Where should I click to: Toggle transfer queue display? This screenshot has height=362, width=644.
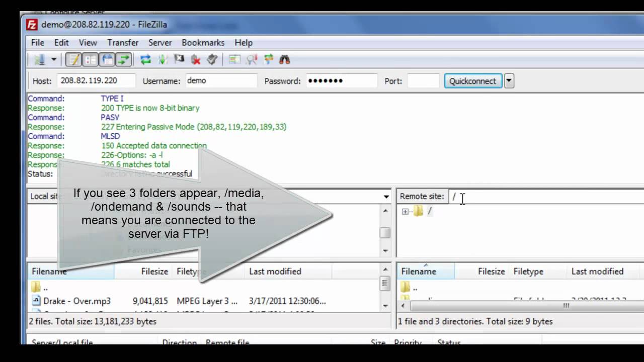click(124, 60)
